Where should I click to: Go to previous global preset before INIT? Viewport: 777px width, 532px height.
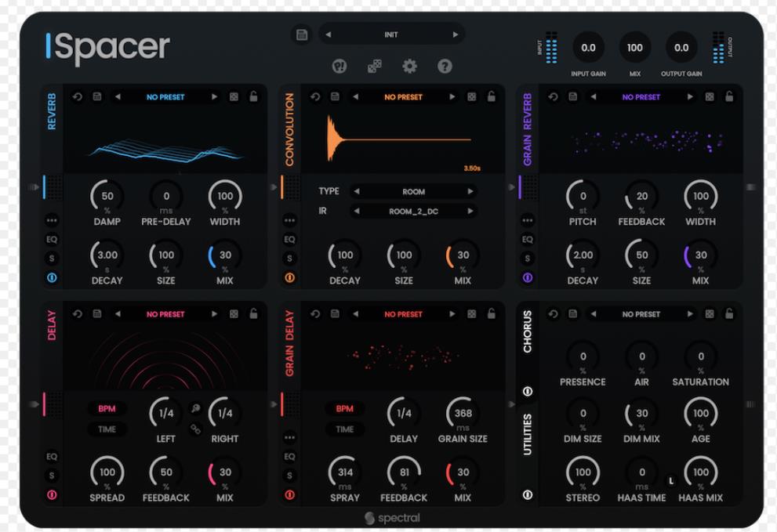(328, 34)
